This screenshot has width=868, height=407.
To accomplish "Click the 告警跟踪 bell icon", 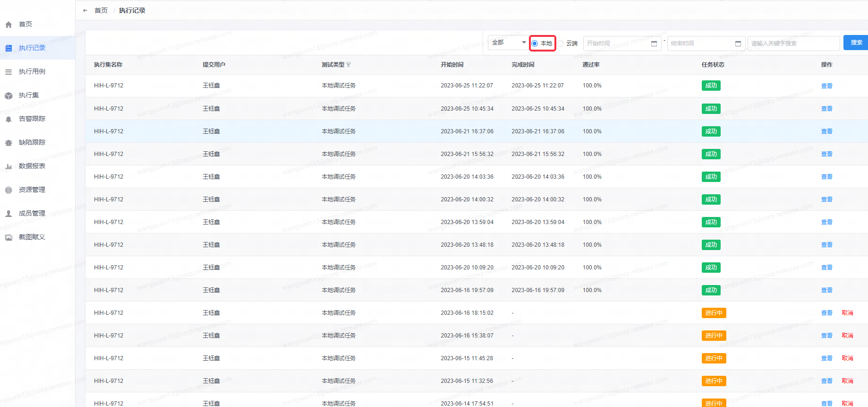I will tap(9, 119).
